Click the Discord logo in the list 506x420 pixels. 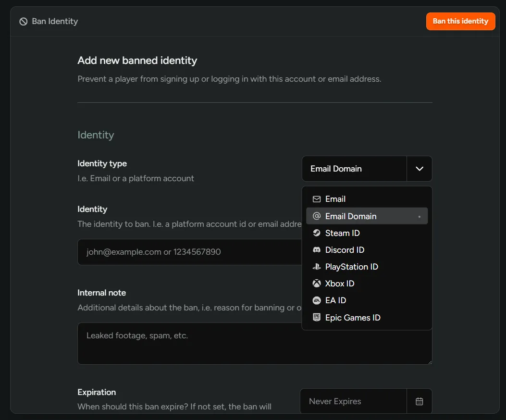point(316,250)
